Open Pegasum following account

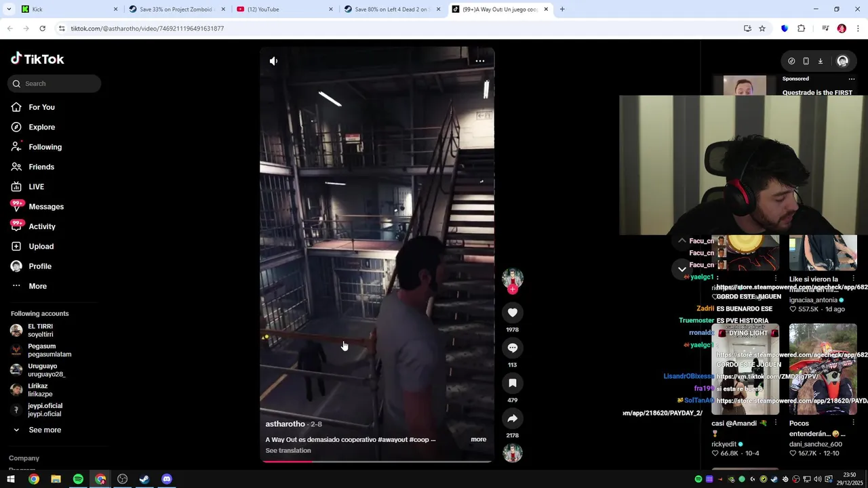click(41, 350)
